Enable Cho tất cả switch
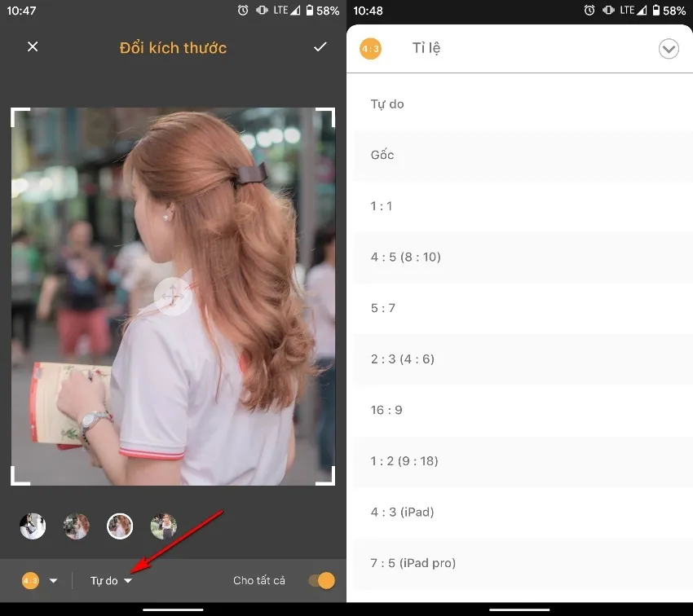693x616 pixels. click(320, 580)
